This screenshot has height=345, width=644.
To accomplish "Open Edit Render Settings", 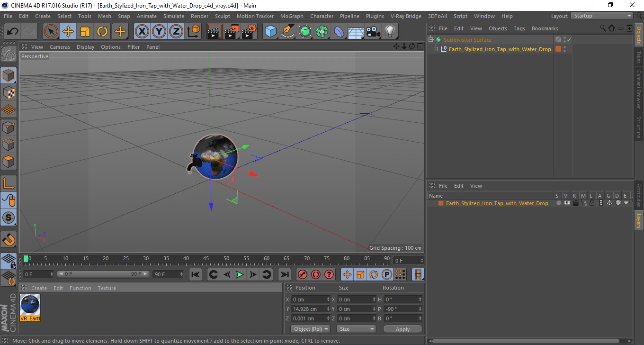I will [x=249, y=32].
